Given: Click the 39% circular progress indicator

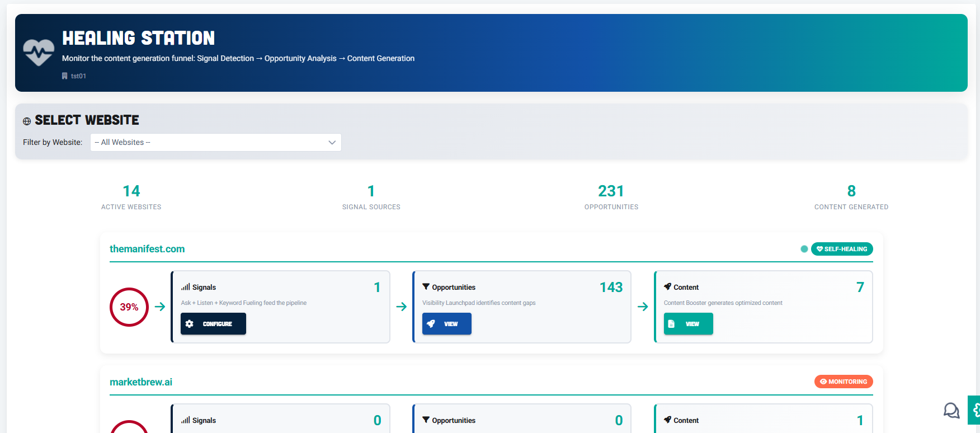Looking at the screenshot, I should click(x=129, y=307).
